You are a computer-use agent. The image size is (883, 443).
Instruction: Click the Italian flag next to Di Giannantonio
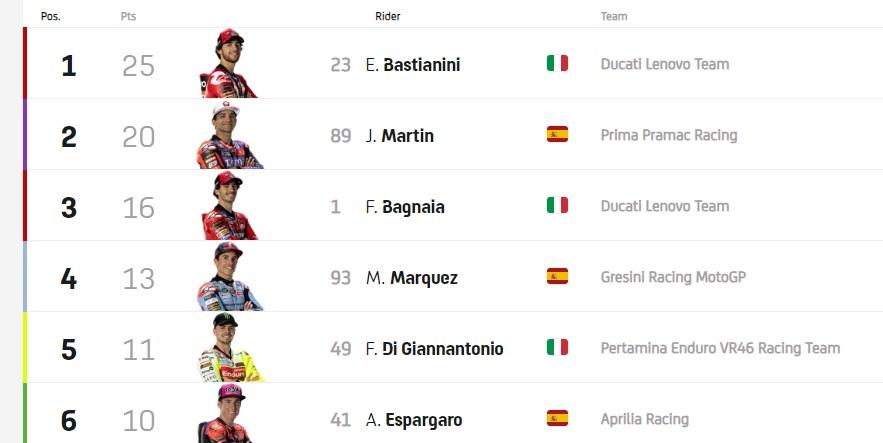point(557,348)
